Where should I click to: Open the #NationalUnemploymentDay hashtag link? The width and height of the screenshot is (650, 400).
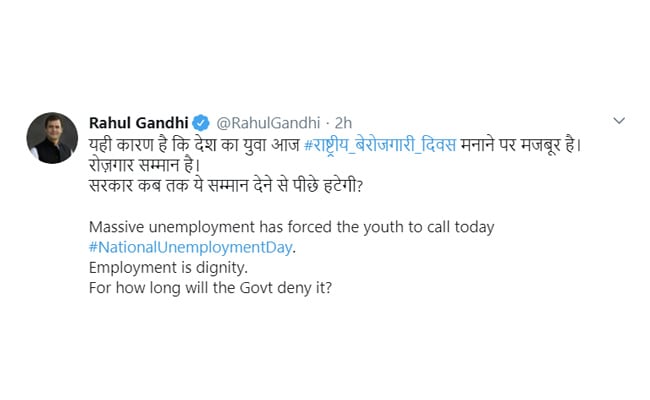coord(193,249)
